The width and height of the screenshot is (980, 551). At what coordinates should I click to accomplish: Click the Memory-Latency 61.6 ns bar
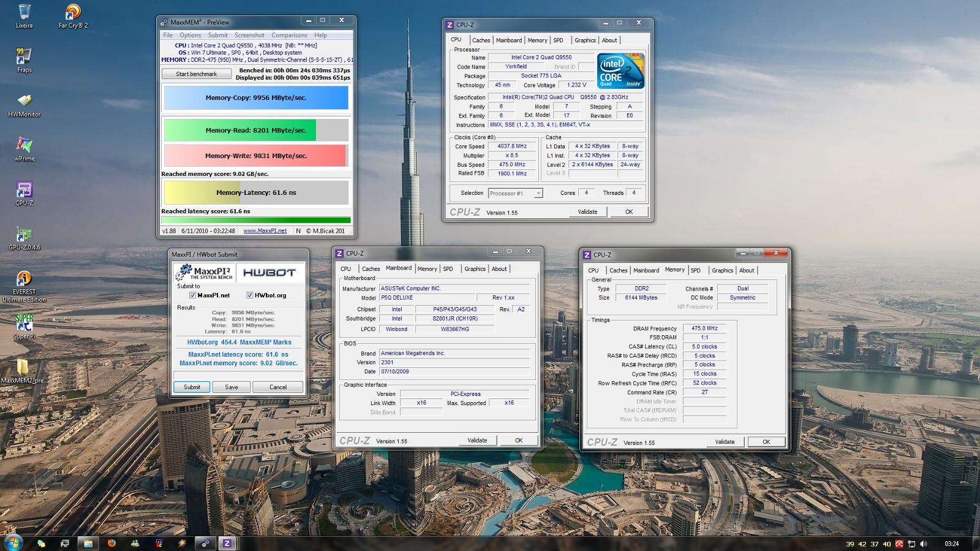click(256, 192)
